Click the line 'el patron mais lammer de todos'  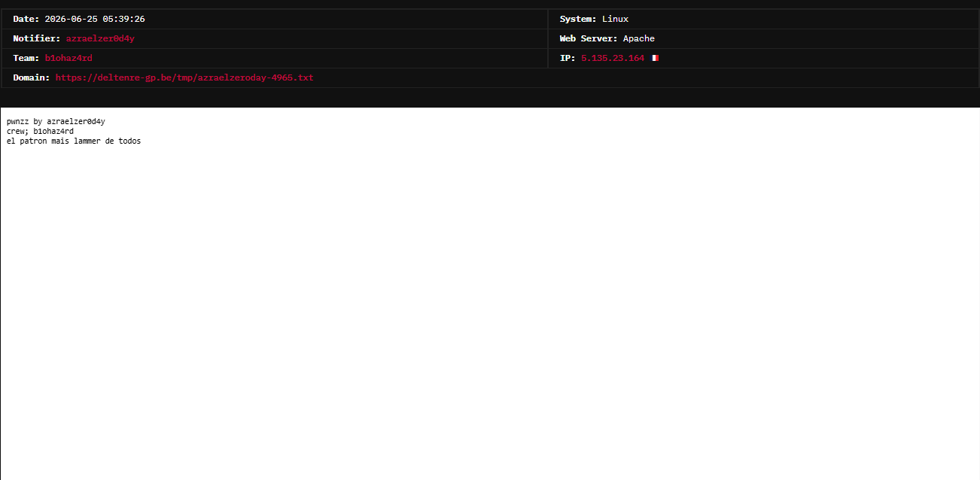pos(74,141)
